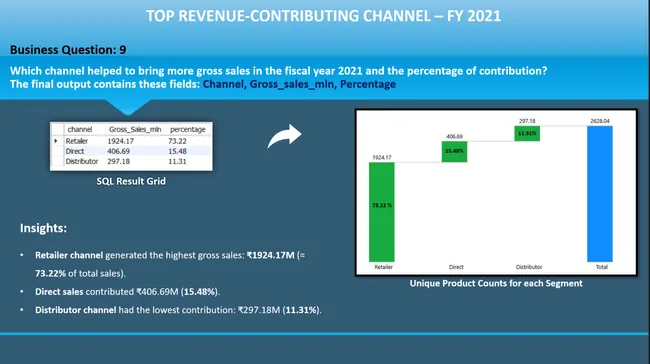Click the 73.22 percentage cell
Image resolution: width=650 pixels, height=364 pixels.
(x=177, y=141)
